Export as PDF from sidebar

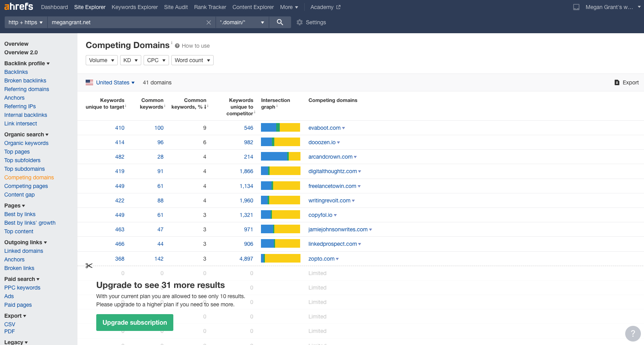[9, 331]
